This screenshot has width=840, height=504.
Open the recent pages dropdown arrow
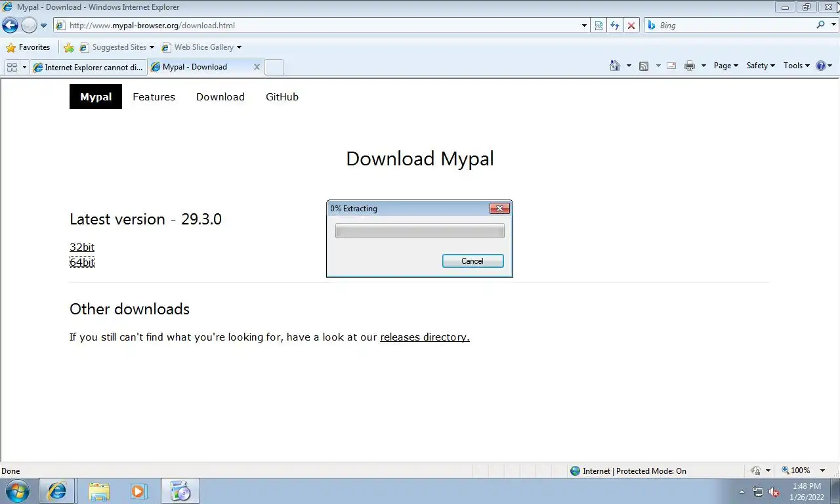pos(43,26)
